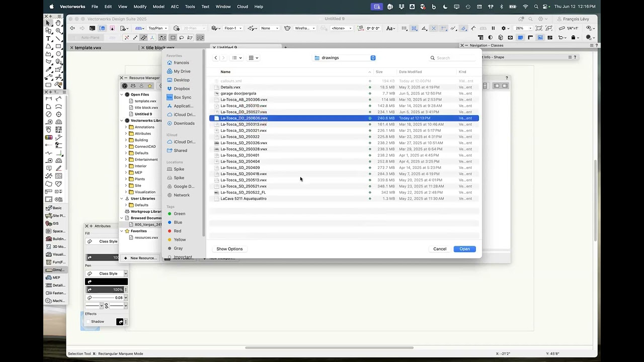Open the GIS tool set
644x362 pixels.
pos(55,223)
